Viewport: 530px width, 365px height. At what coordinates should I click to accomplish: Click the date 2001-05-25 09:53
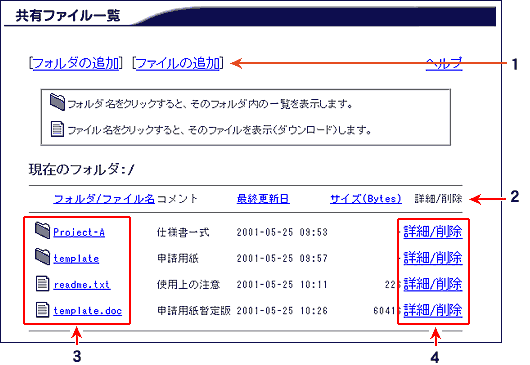(x=282, y=233)
